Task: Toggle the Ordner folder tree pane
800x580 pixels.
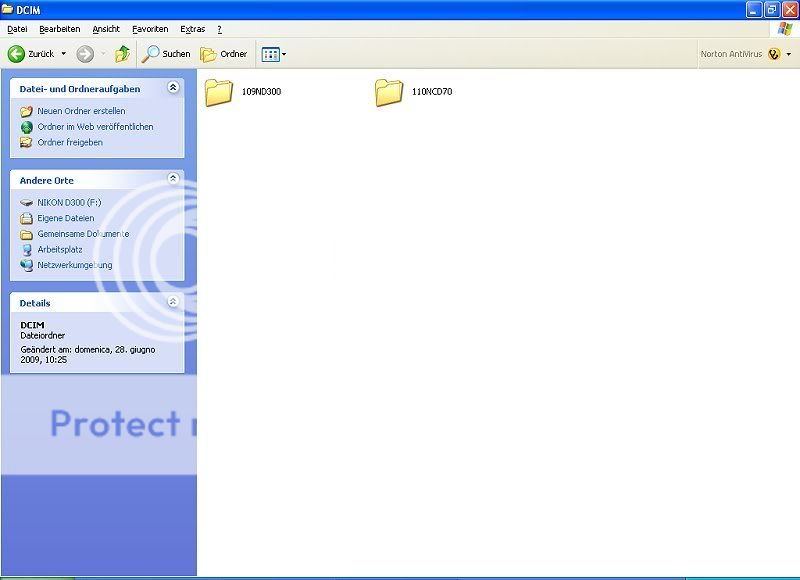Action: coord(223,54)
